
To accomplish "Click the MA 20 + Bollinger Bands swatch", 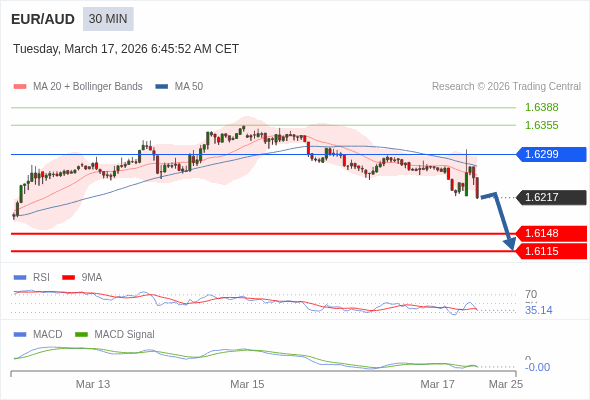I will pos(20,87).
